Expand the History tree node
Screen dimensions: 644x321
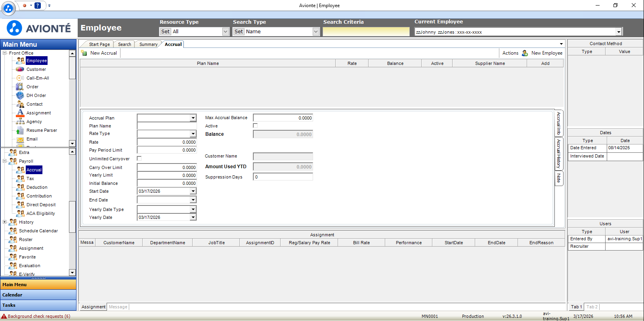click(x=5, y=222)
